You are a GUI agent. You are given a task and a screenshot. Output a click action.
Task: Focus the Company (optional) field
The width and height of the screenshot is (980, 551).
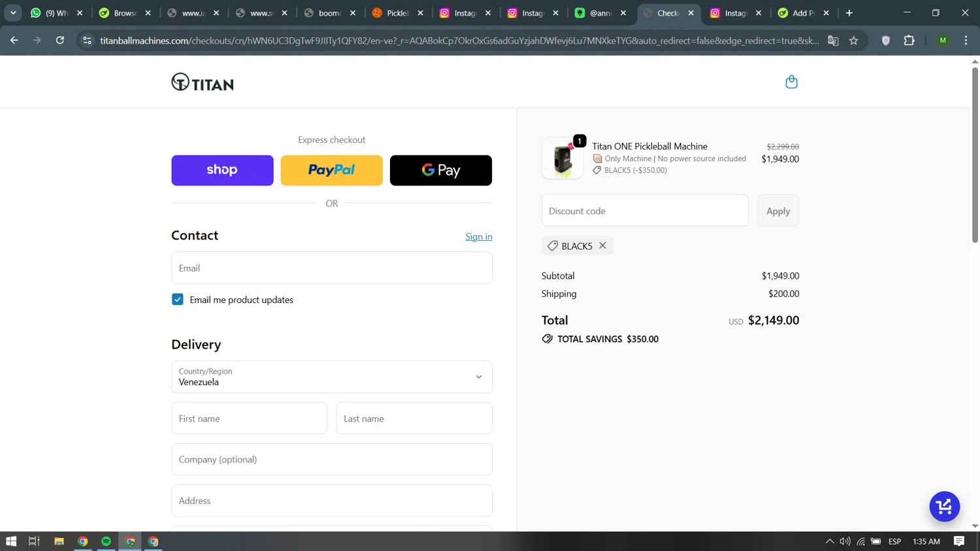(332, 460)
